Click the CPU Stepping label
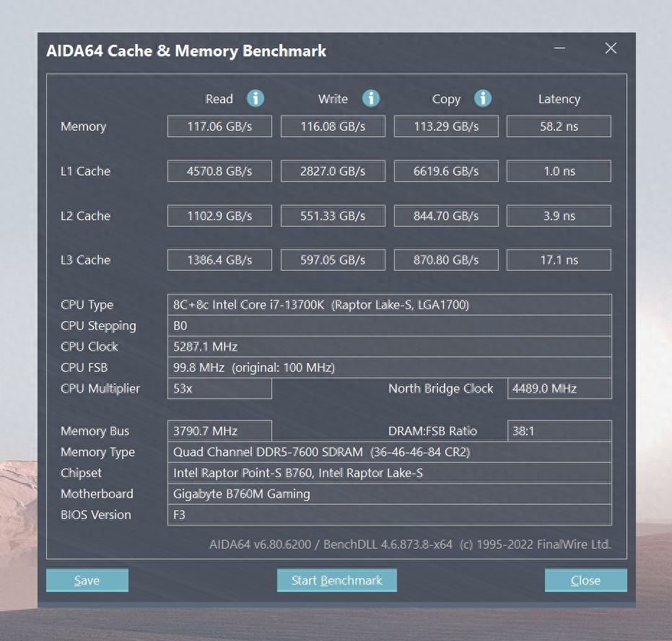Screen dimensions: 672x641 pyautogui.click(x=98, y=326)
